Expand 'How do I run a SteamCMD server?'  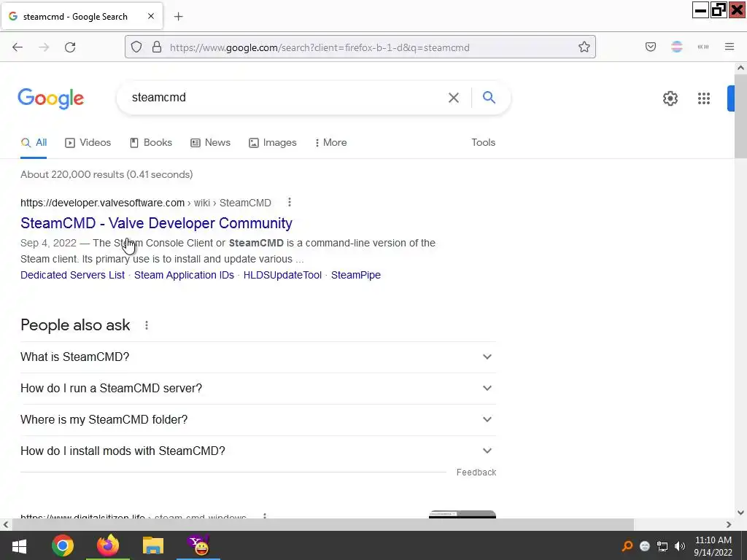[x=258, y=389]
